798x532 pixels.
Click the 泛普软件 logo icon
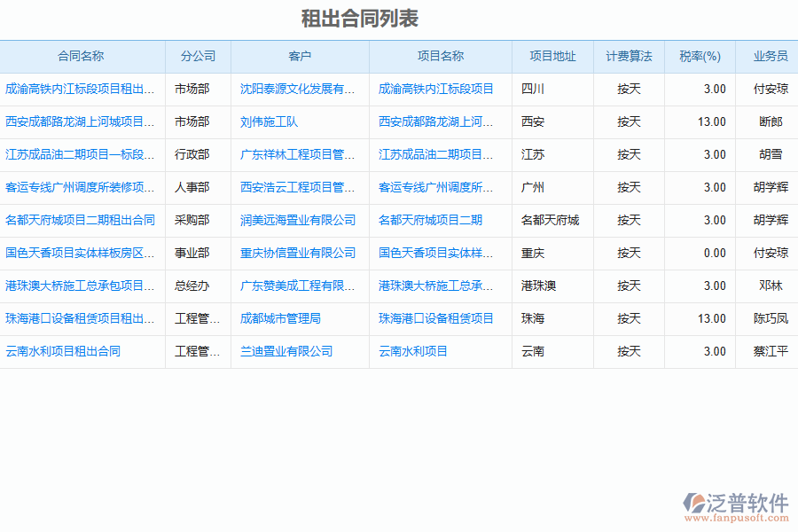(693, 503)
